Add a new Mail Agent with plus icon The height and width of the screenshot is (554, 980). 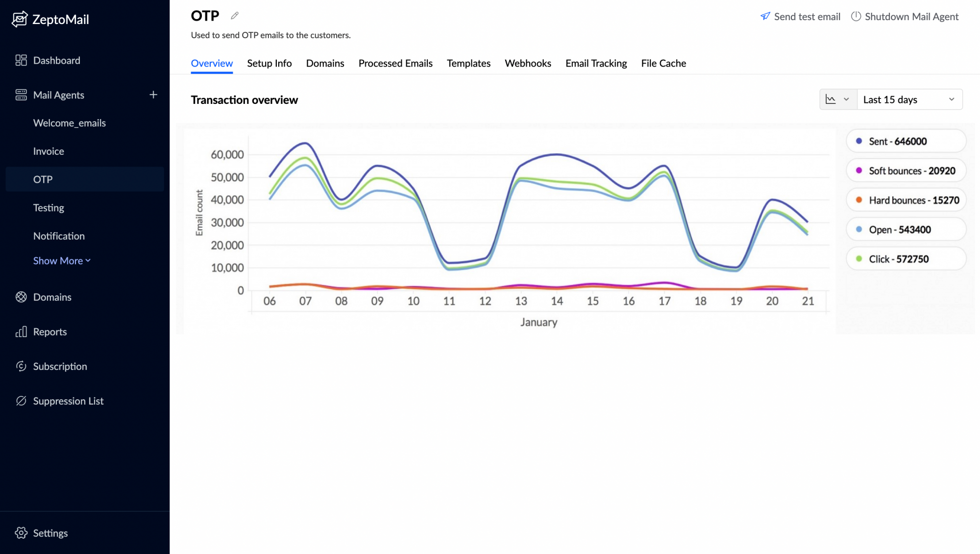click(x=153, y=95)
